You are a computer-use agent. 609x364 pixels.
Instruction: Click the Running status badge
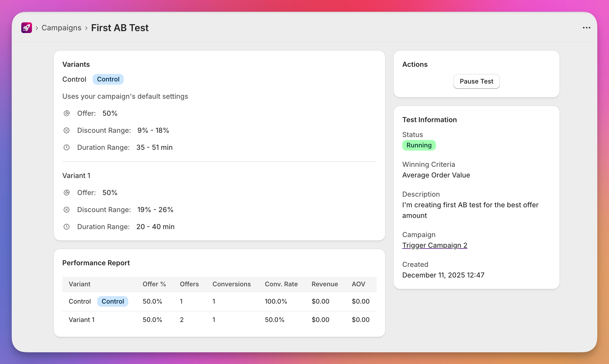(x=419, y=145)
